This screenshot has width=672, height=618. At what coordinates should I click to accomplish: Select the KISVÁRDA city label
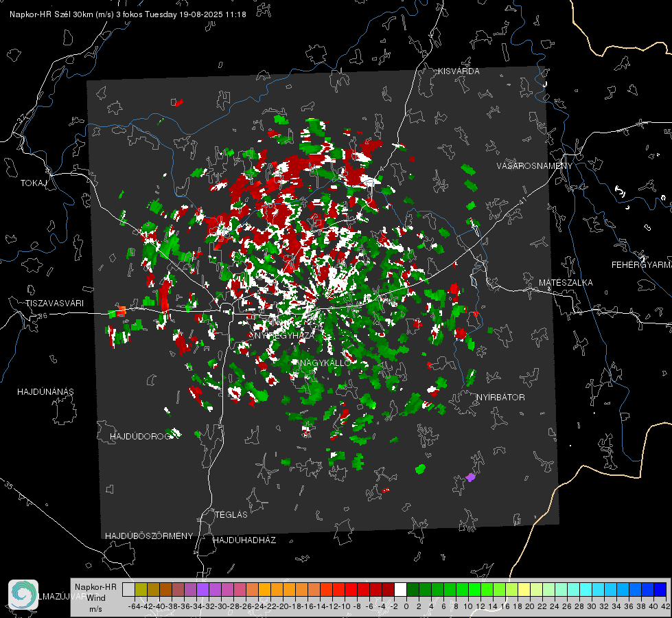point(458,71)
